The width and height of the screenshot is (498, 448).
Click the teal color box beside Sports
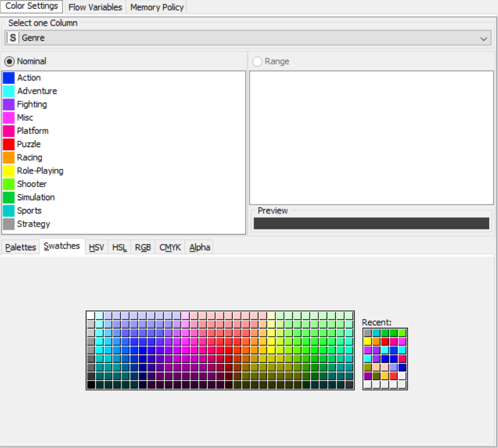9,211
